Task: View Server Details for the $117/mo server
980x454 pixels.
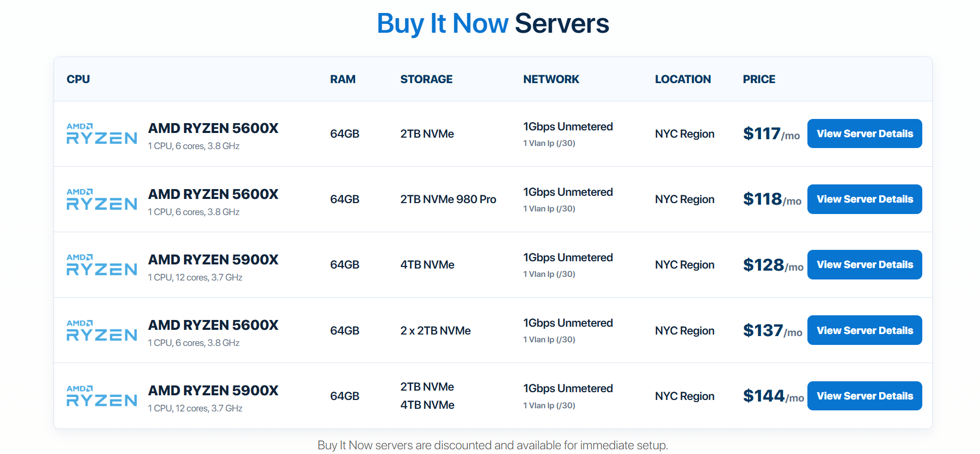Action: (x=865, y=133)
